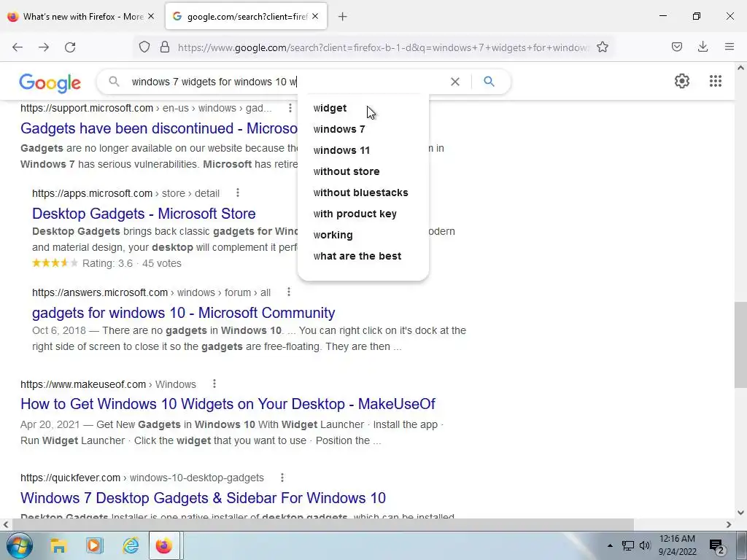Close the google.com search tab
The image size is (747, 560).
click(x=315, y=16)
